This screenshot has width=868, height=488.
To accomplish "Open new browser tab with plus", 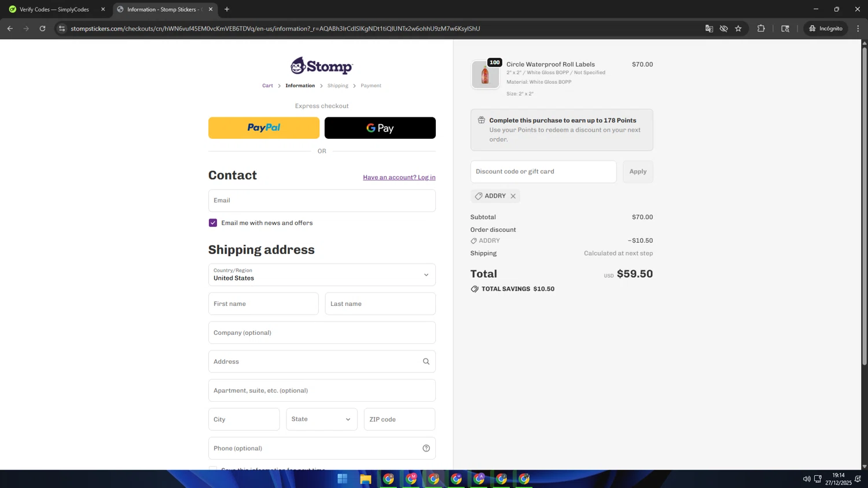I will coord(227,9).
